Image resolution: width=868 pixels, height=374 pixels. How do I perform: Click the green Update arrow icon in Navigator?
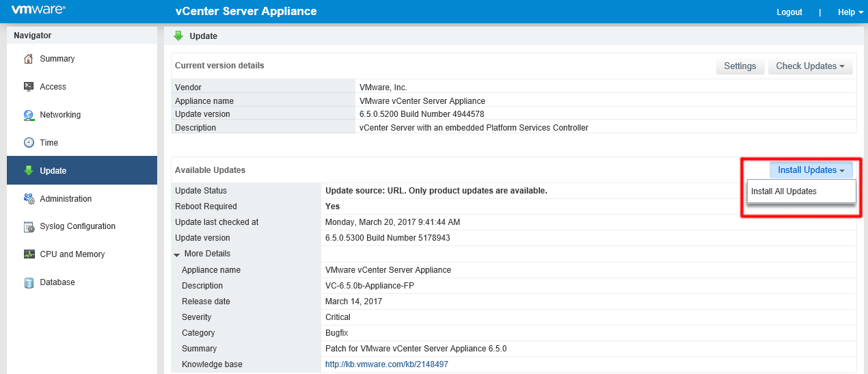29,171
